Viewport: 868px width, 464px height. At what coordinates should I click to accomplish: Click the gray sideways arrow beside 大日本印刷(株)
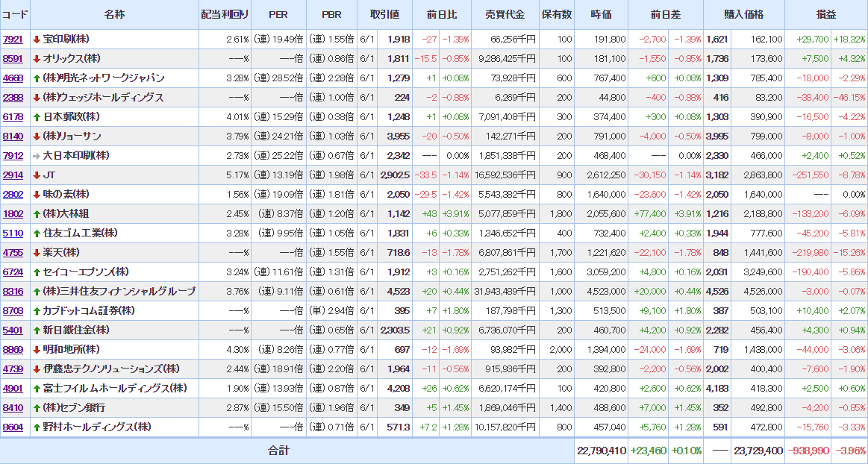tap(37, 155)
